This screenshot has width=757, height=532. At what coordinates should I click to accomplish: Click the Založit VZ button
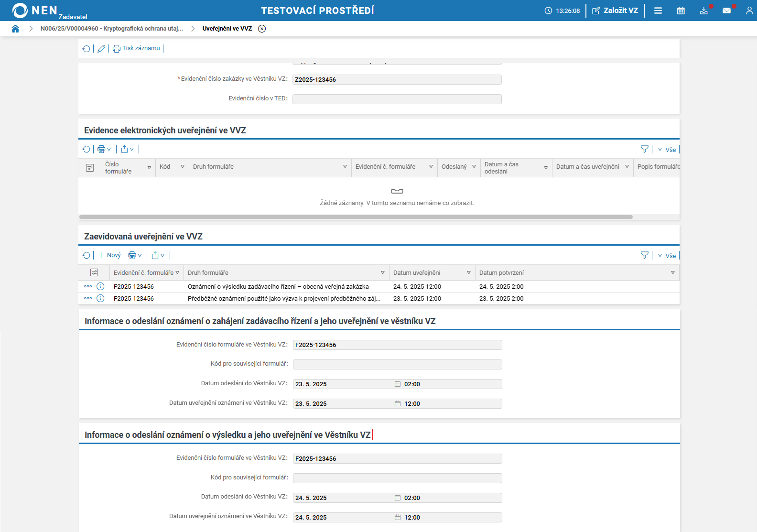click(x=615, y=11)
